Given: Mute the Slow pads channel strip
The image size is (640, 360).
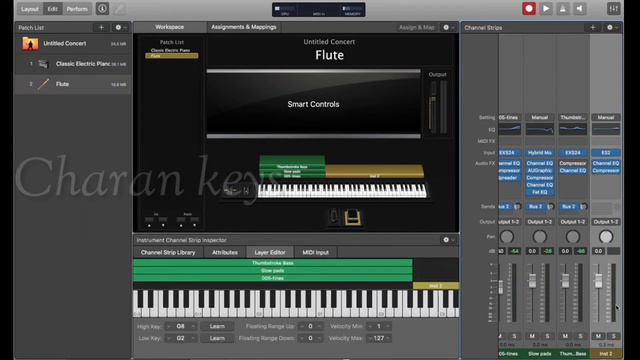Looking at the screenshot, I should point(532,336).
